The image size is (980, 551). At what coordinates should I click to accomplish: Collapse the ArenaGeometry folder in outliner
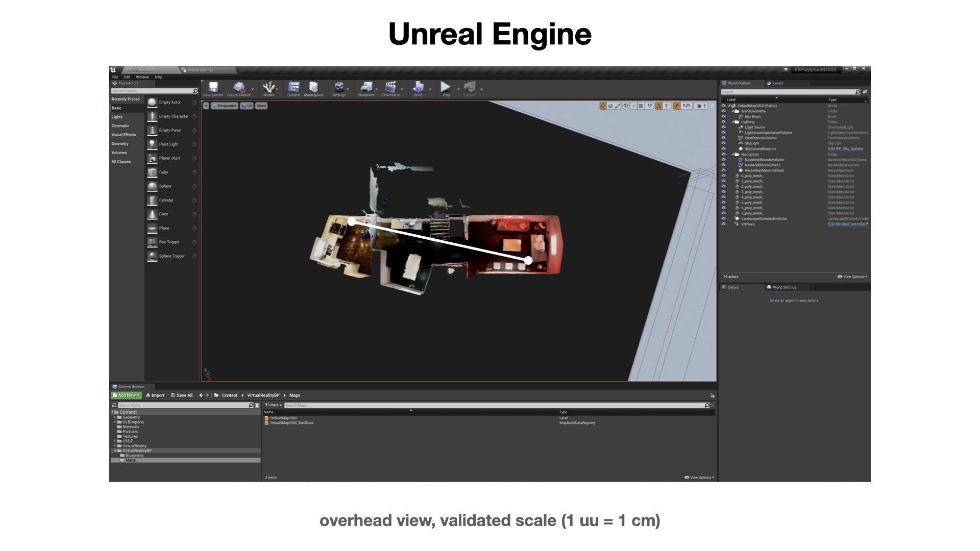(x=732, y=111)
